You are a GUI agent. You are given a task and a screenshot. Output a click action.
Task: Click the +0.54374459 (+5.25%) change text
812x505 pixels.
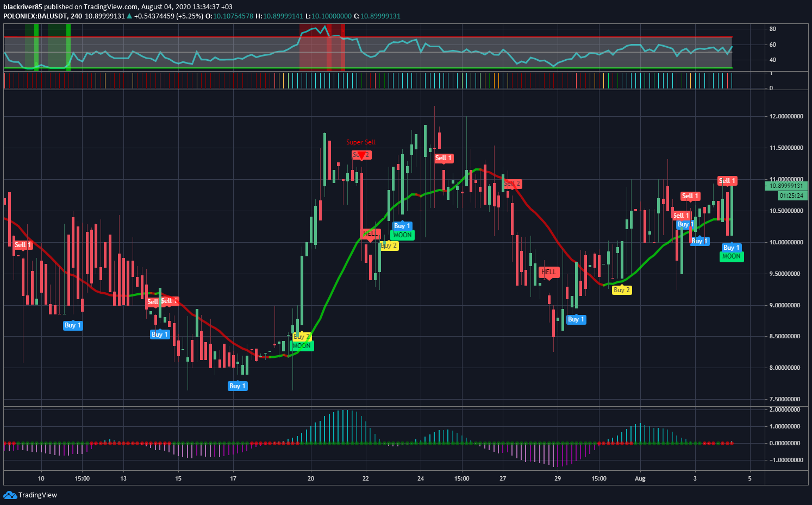pos(168,16)
